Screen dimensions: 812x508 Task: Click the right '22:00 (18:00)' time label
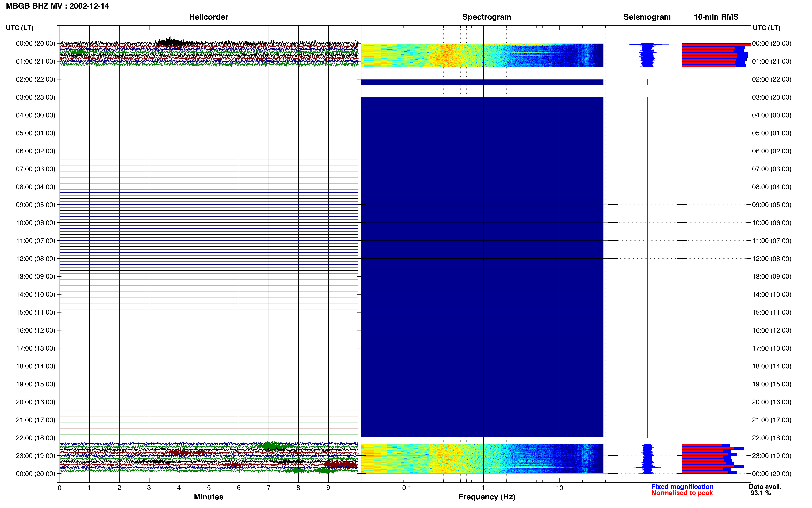click(772, 438)
